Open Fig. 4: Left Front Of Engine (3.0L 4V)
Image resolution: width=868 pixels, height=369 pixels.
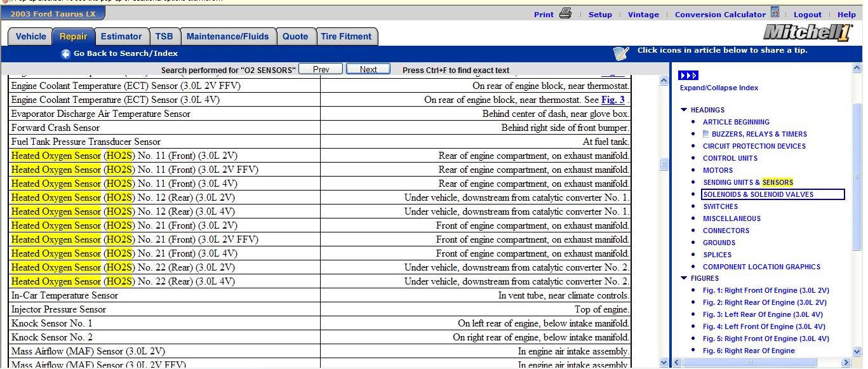pyautogui.click(x=764, y=326)
